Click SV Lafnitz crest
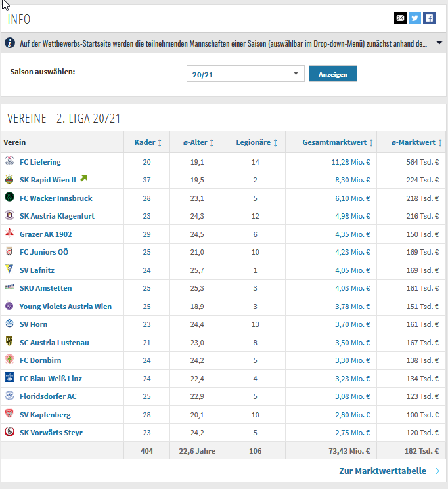Image resolution: width=448 pixels, height=489 pixels. pos(9,269)
